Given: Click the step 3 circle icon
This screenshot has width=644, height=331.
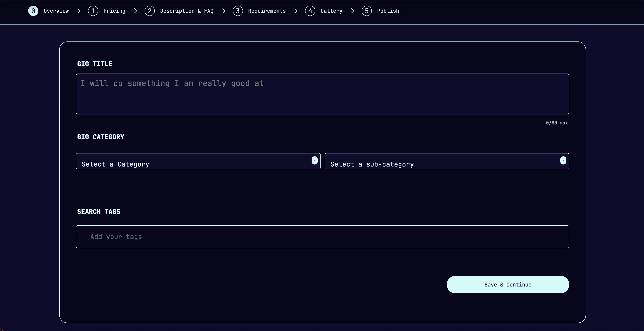Looking at the screenshot, I should pos(237,11).
